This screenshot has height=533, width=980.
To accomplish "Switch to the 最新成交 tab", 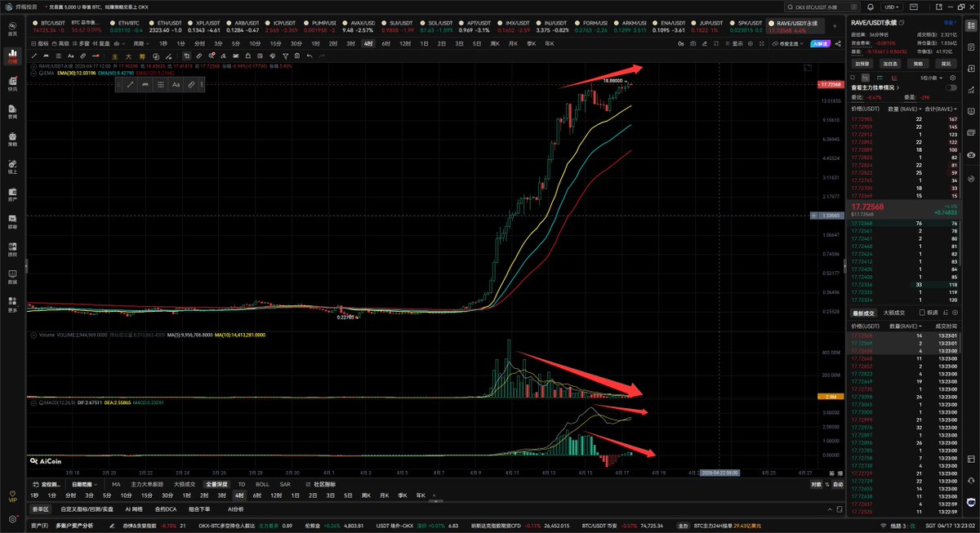I will pos(864,312).
